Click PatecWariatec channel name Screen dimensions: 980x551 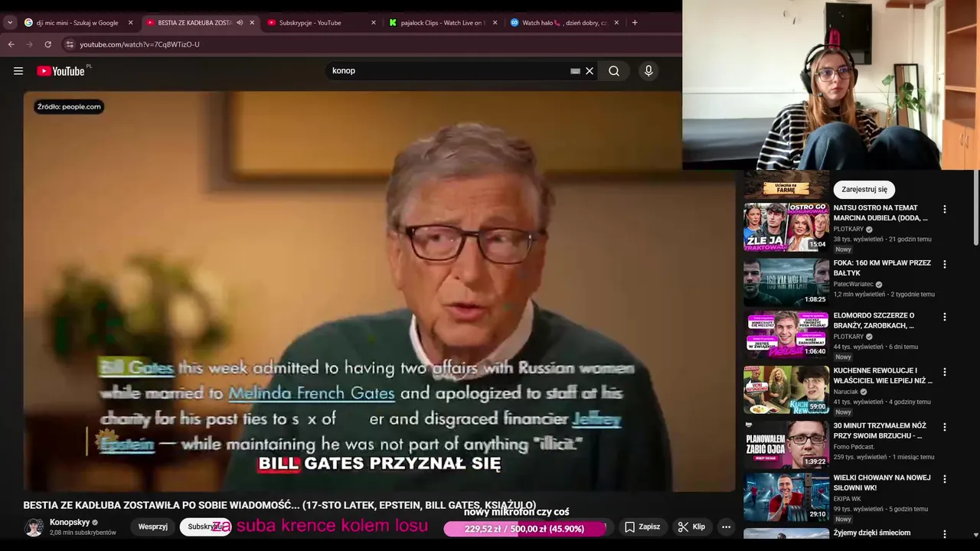click(854, 284)
